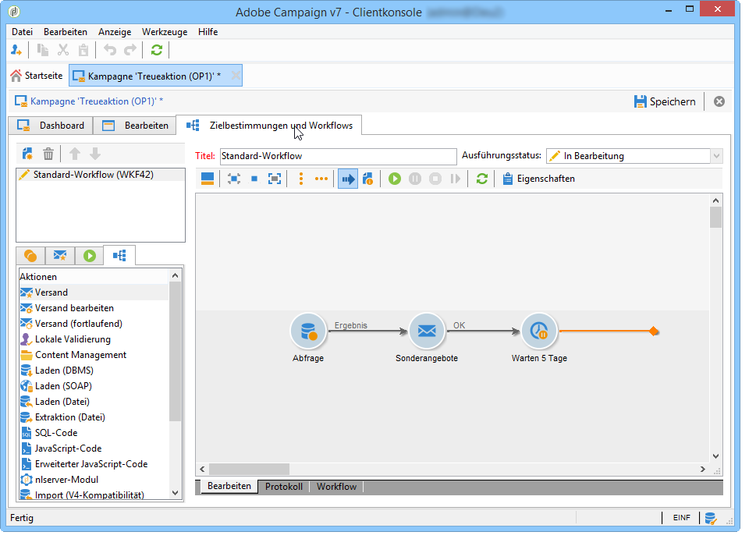The image size is (756, 546).
Task: Open the Anzeige menu
Action: tap(115, 32)
